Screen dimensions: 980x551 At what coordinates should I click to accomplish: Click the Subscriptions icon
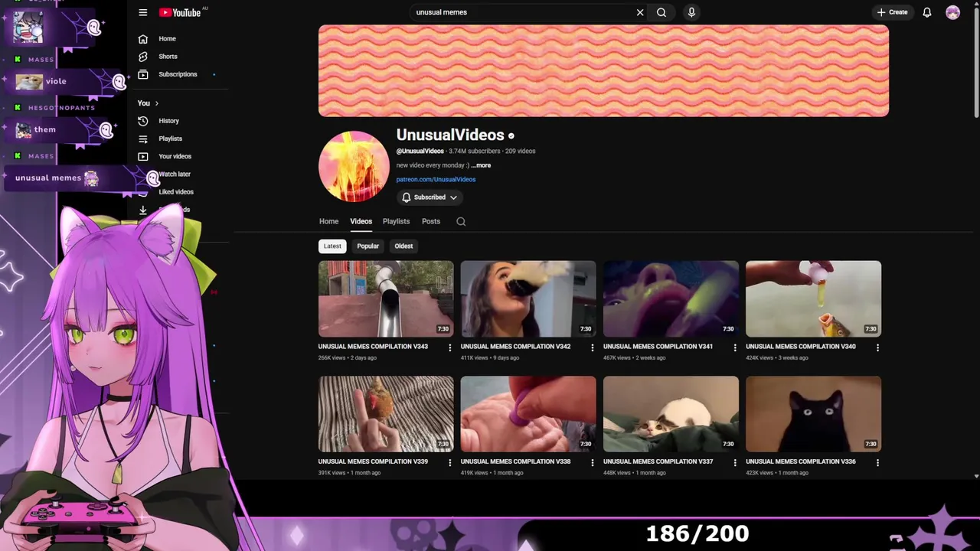coord(142,74)
